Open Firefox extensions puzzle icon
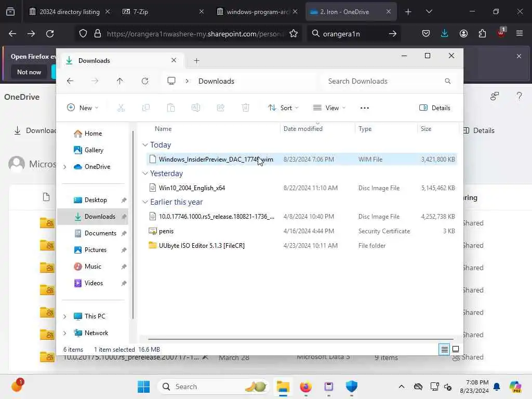The height and width of the screenshot is (399, 532). (482, 34)
